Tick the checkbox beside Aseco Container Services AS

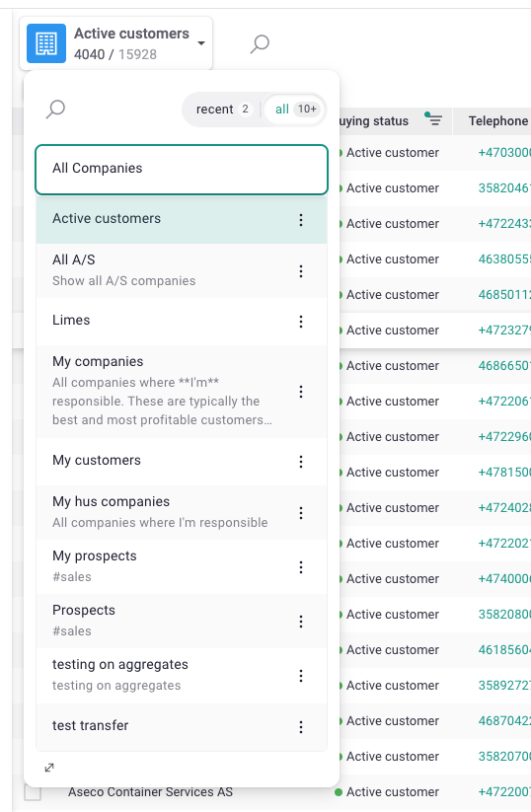33,792
